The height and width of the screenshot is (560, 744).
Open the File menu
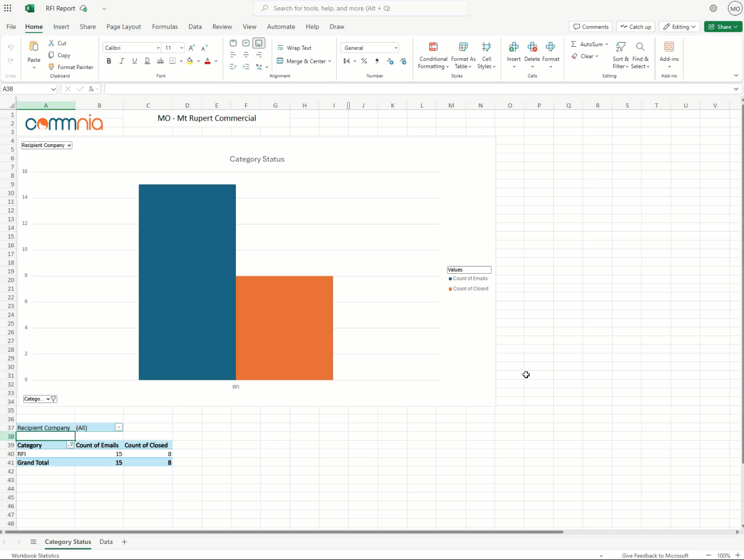[11, 26]
